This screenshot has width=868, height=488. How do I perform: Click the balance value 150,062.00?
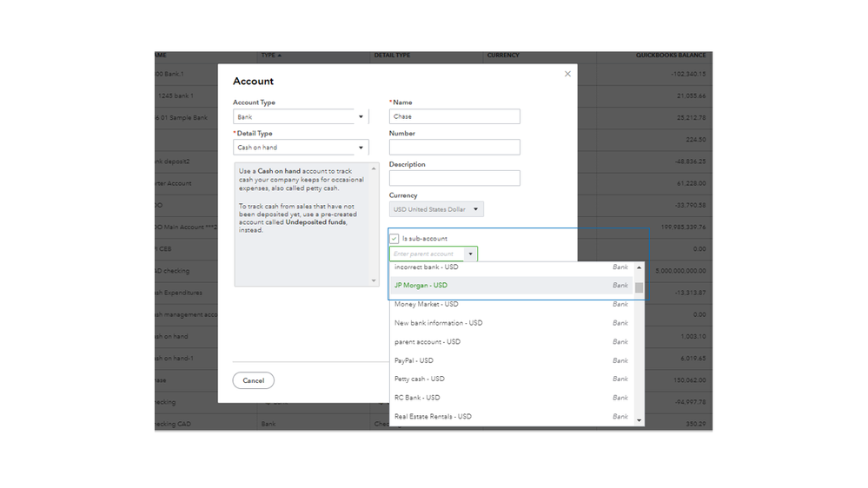pos(690,380)
